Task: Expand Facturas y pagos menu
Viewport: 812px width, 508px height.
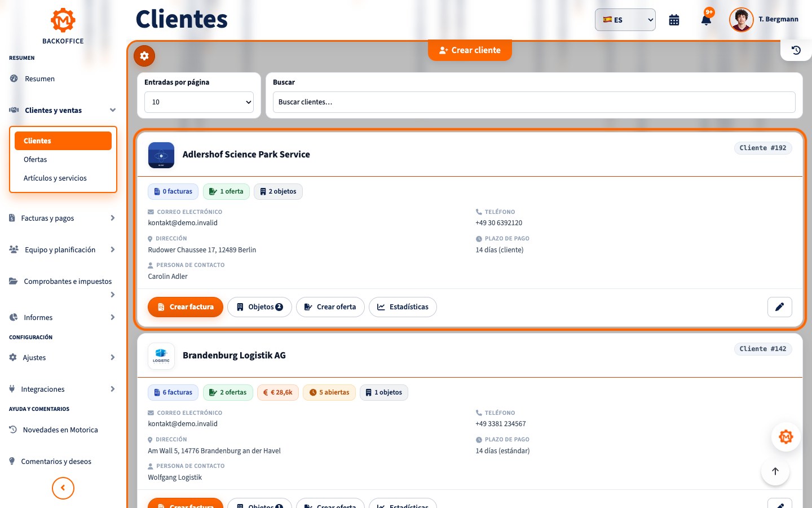Action: (63, 218)
